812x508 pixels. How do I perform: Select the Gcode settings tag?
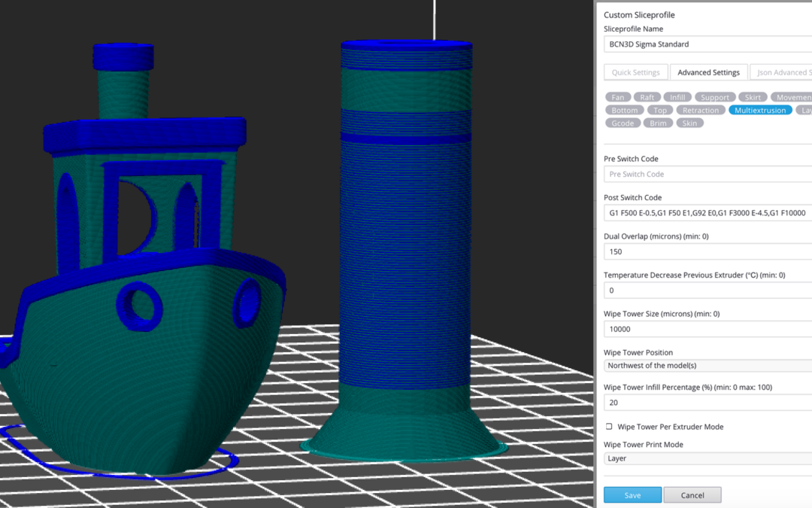[x=623, y=123]
